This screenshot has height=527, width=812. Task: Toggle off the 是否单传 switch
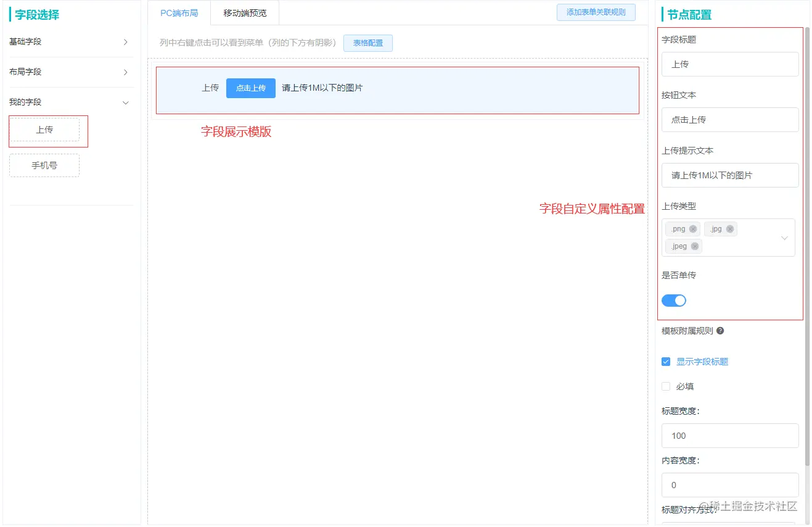pyautogui.click(x=674, y=301)
